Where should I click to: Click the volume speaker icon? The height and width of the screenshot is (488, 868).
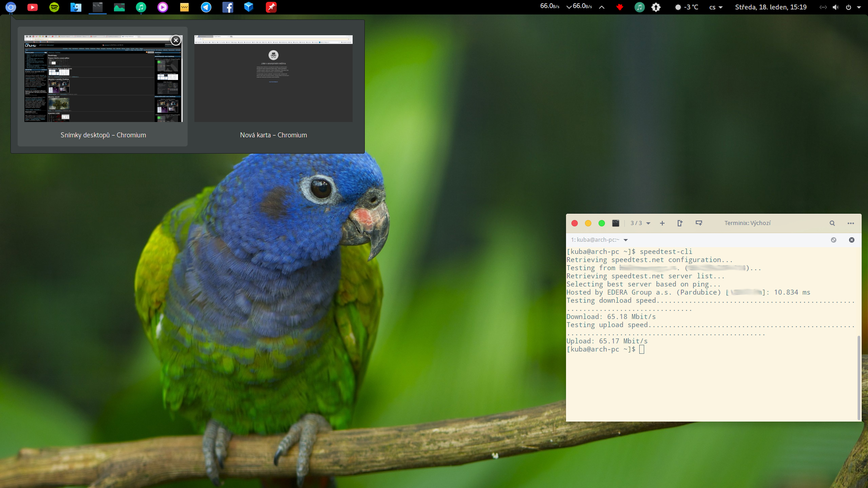pyautogui.click(x=835, y=7)
